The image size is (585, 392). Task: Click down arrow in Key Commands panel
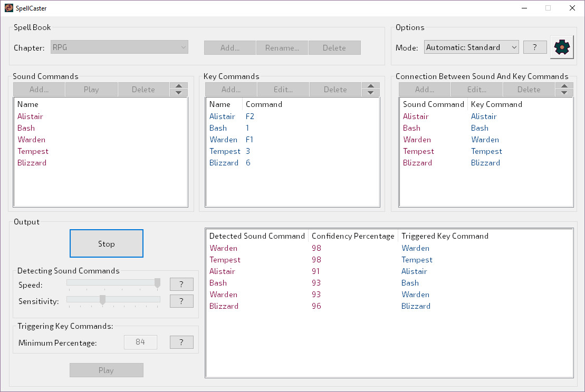370,93
